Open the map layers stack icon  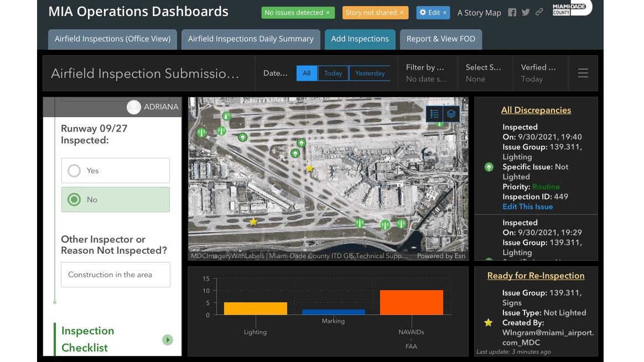point(451,114)
